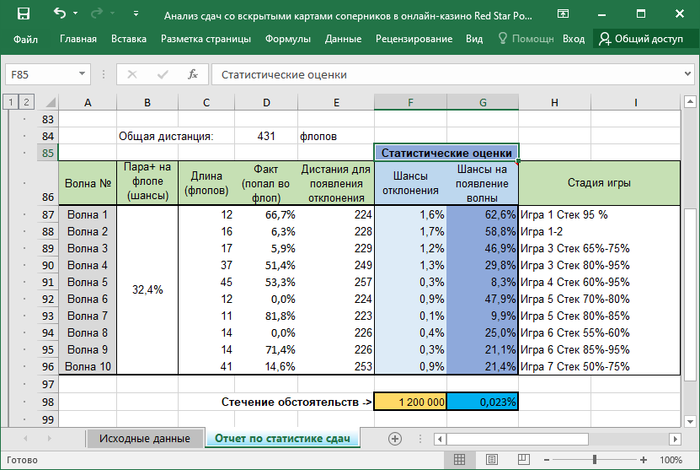The width and height of the screenshot is (700, 470).
Task: Select all cells with the corner triangle
Action: [x=49, y=103]
